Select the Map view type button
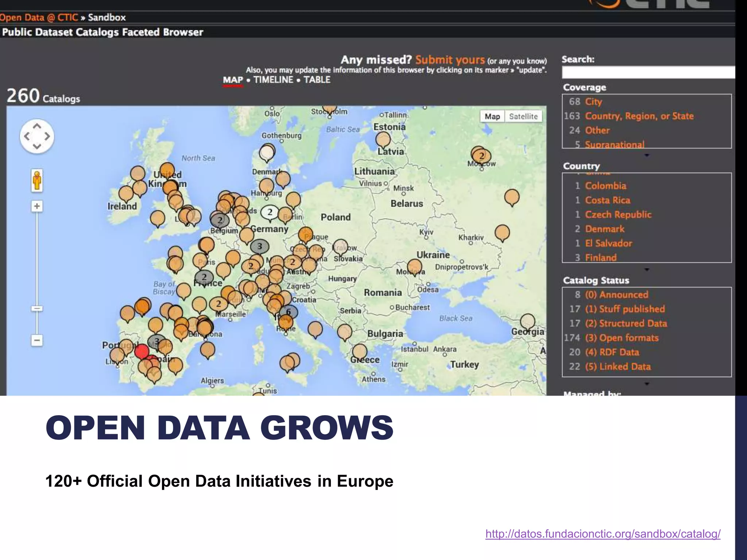Viewport: 747px width, 560px height. click(x=492, y=116)
